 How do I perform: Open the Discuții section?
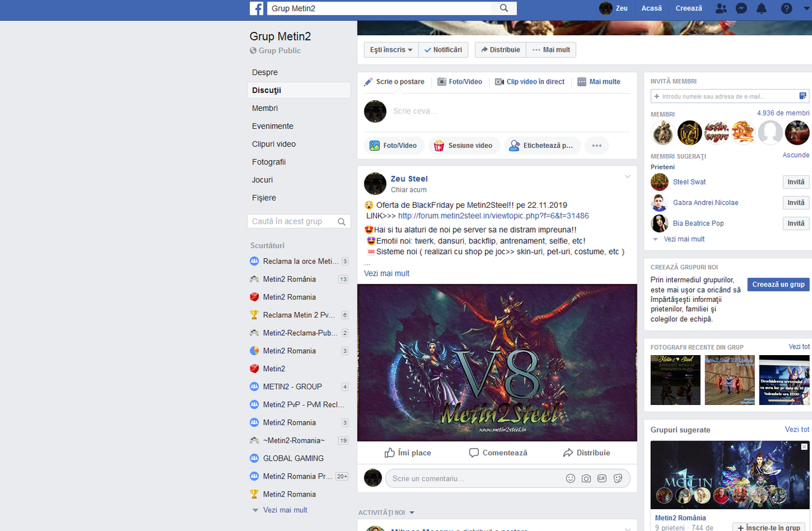299,90
